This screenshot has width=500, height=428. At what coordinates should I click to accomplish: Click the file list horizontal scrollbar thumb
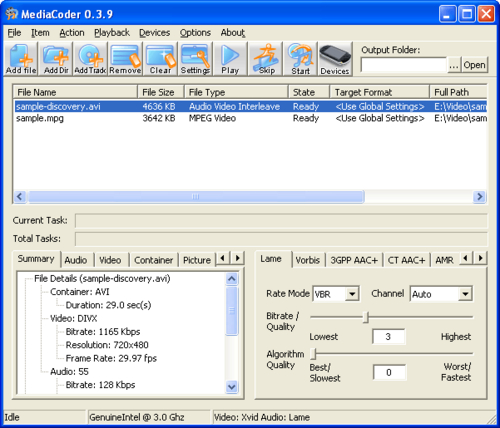coord(196,197)
